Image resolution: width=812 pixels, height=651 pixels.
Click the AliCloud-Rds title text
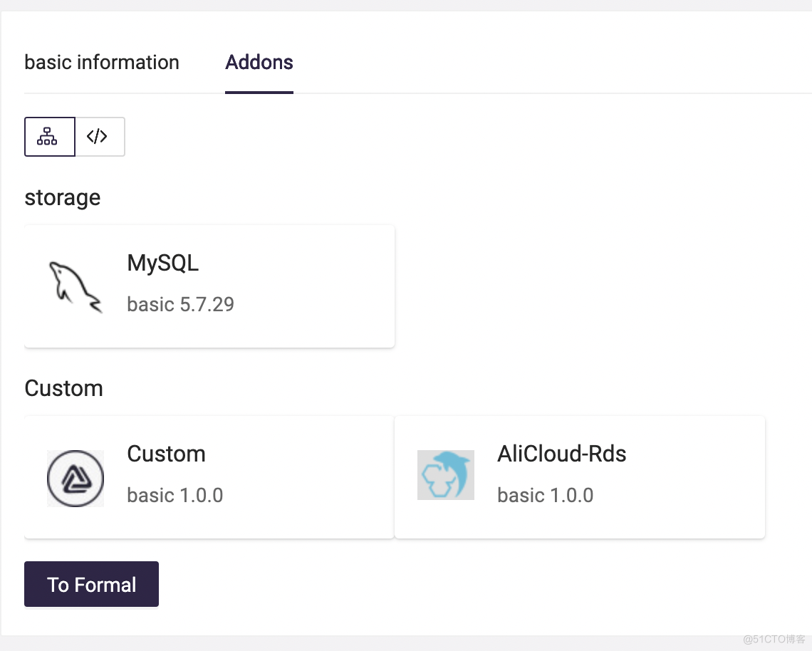[x=562, y=454]
